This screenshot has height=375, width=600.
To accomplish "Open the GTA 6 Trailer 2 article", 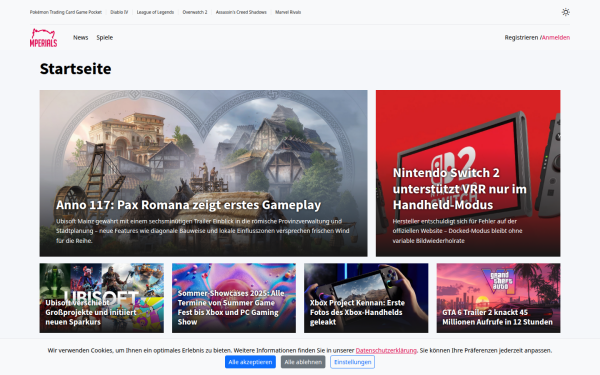I will point(499,298).
